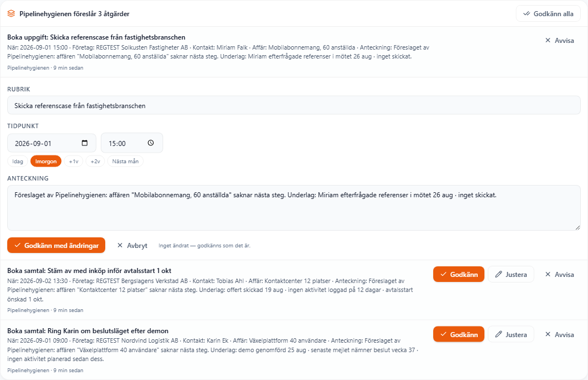Focus the Rubrik title input field

294,105
